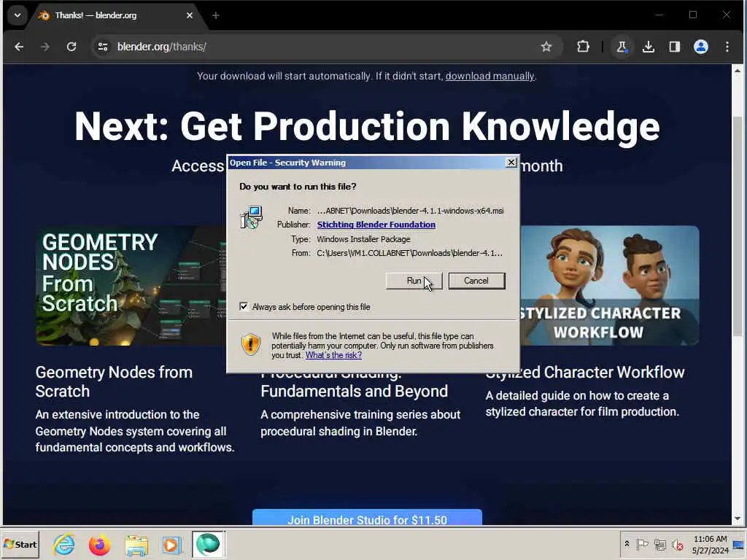Click Run in the Security Warning dialog

tap(414, 281)
